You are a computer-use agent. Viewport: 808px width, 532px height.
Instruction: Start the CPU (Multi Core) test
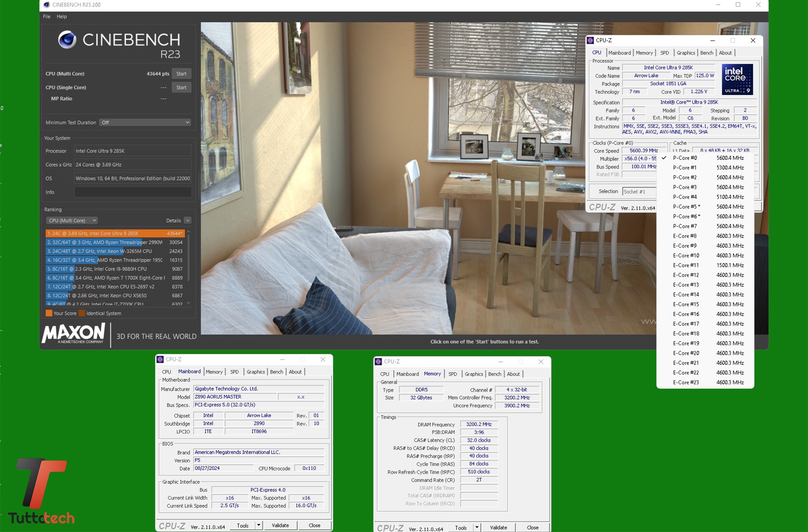[x=181, y=74]
